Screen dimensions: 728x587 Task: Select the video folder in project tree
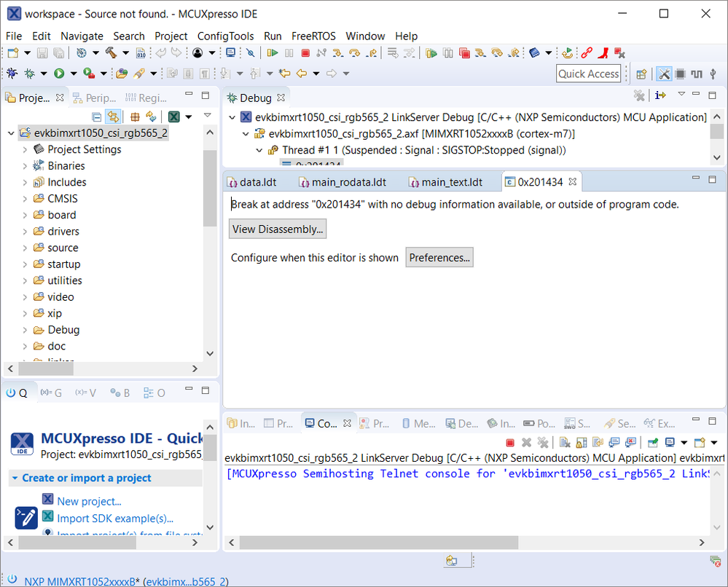point(60,297)
